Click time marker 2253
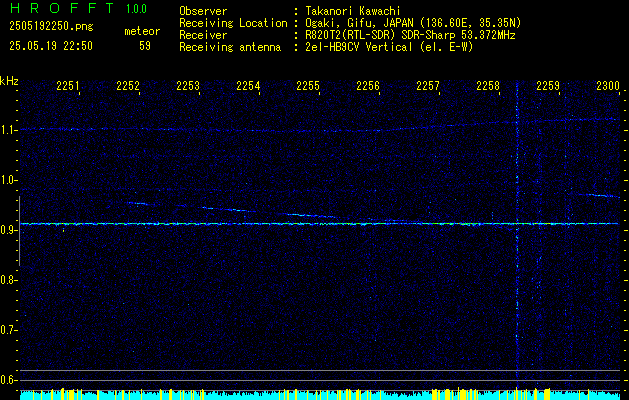This screenshot has height=400, width=629. [x=188, y=86]
